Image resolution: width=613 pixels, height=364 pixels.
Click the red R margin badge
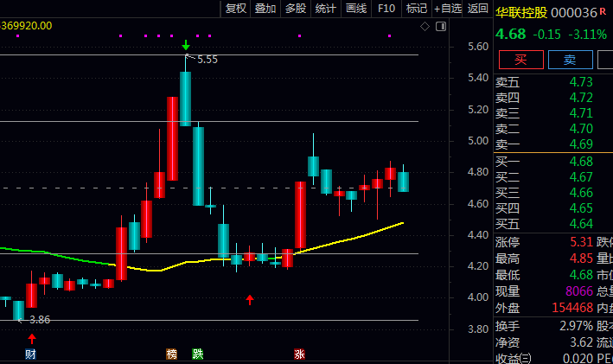[x=603, y=11]
